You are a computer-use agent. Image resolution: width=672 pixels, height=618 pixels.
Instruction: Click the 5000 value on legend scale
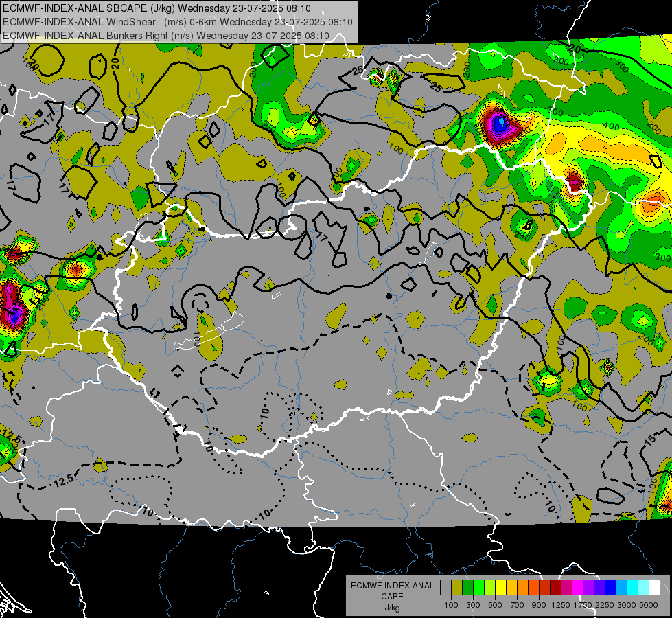click(649, 605)
